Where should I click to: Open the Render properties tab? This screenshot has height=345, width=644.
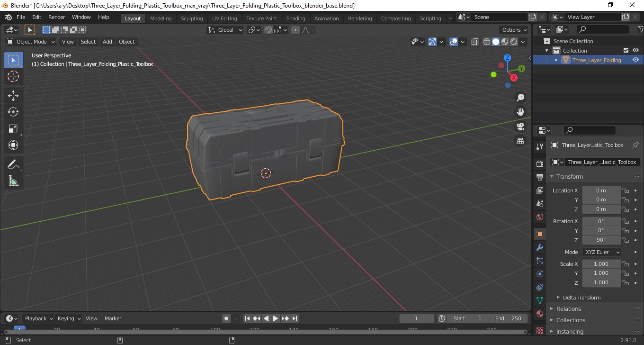click(539, 164)
